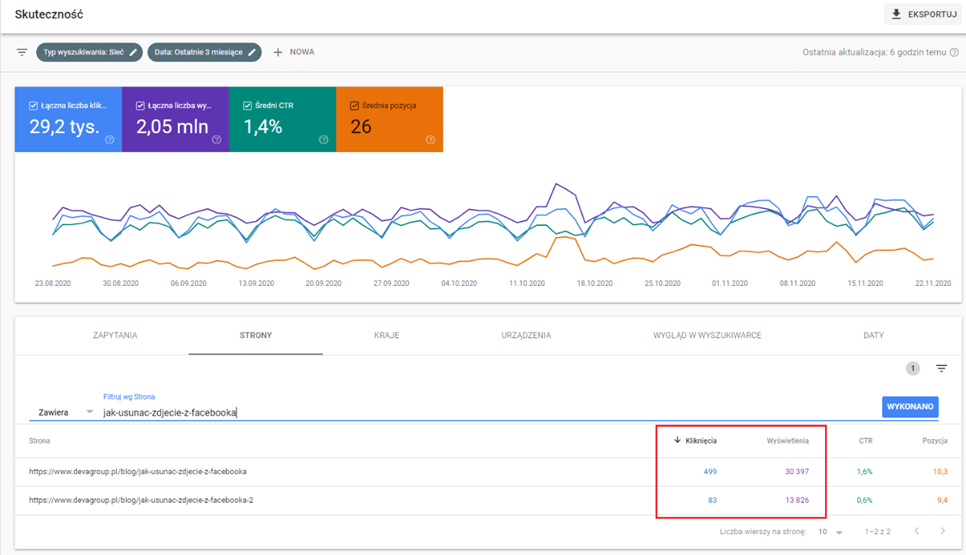Screen dimensions: 966x555
Task: Click help icon on Średni CTR card
Action: [323, 140]
